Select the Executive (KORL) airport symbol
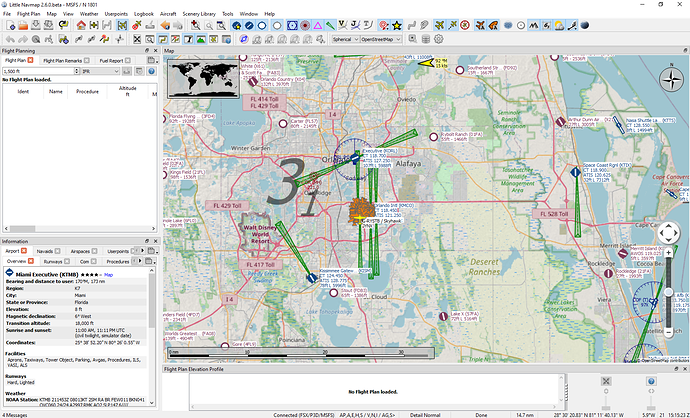 (355, 158)
